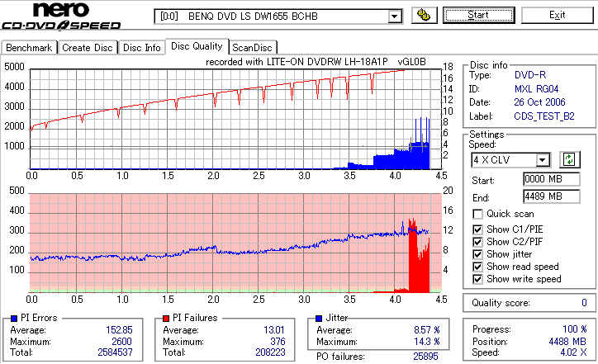
Task: Click the PO failures value 25895
Action: (425, 357)
